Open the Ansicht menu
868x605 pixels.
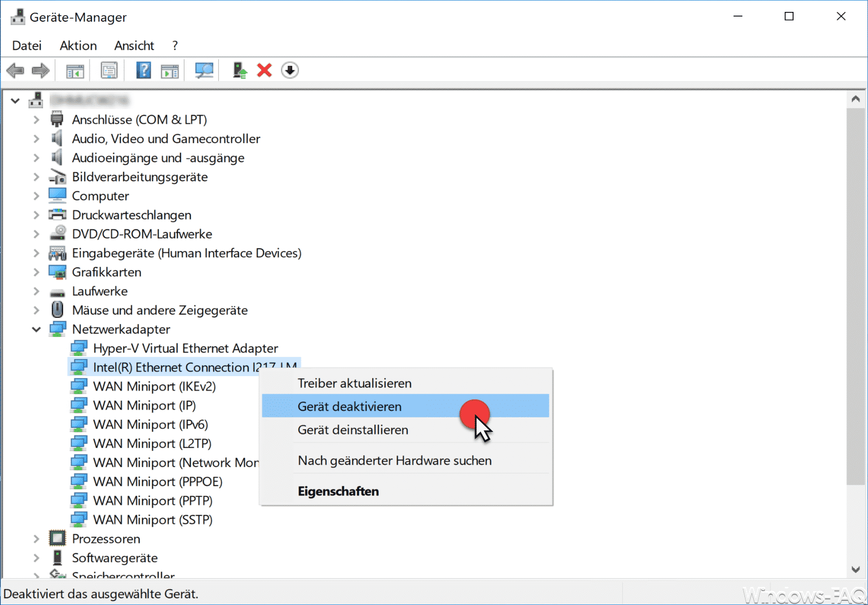tap(134, 45)
